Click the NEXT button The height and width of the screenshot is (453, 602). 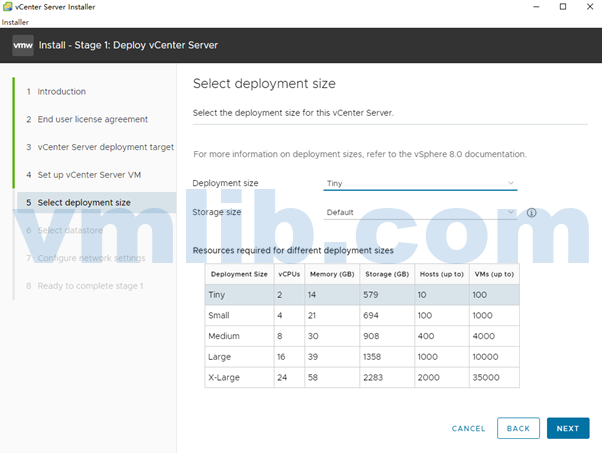[x=568, y=428]
